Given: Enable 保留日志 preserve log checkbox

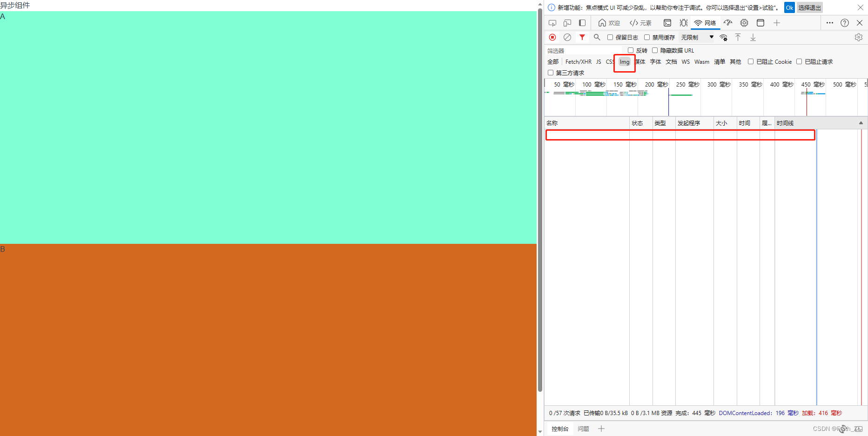Looking at the screenshot, I should click(610, 37).
